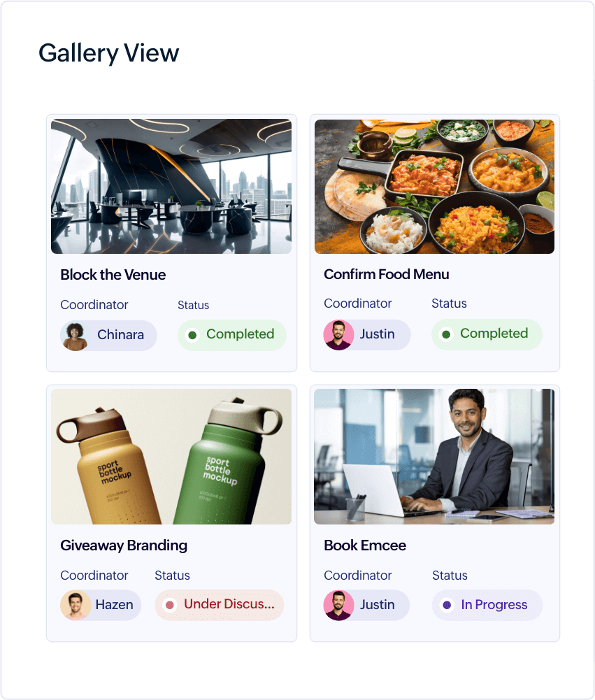Click Chinara's avatar on Block the Venue card
Image resolution: width=595 pixels, height=700 pixels.
(75, 336)
